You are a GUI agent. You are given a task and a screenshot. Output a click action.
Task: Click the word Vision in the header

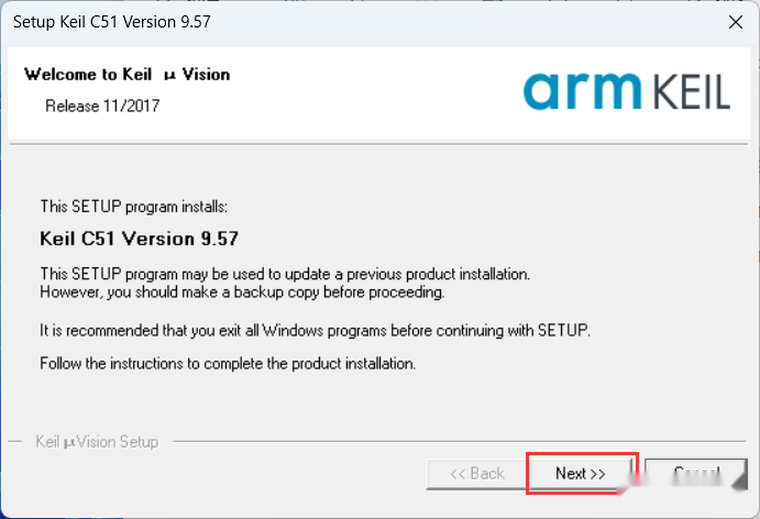(206, 74)
